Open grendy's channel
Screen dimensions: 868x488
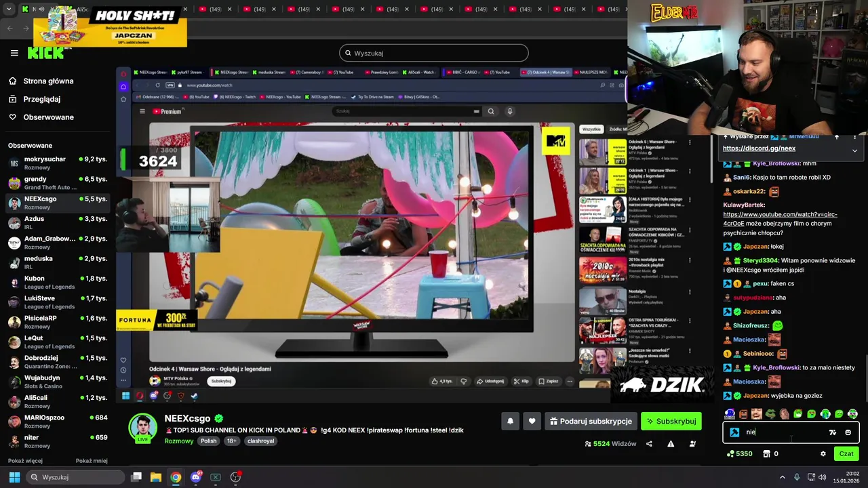58,182
